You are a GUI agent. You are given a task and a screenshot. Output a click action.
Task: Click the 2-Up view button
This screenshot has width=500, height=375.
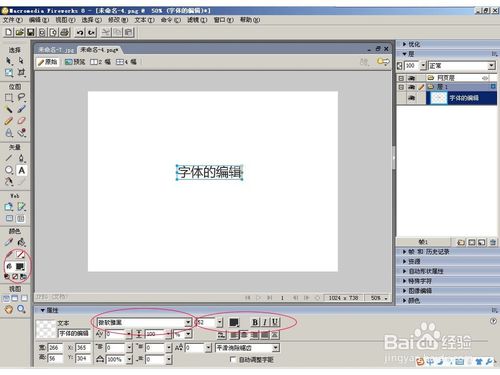coord(101,62)
